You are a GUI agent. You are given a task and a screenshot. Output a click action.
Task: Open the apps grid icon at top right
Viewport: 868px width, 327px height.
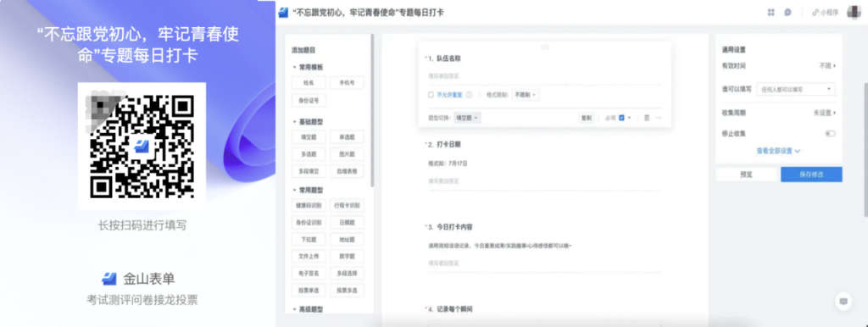(x=771, y=12)
